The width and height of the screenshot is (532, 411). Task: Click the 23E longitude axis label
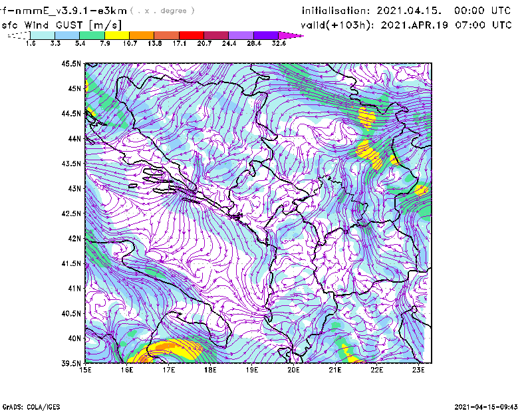(x=419, y=370)
